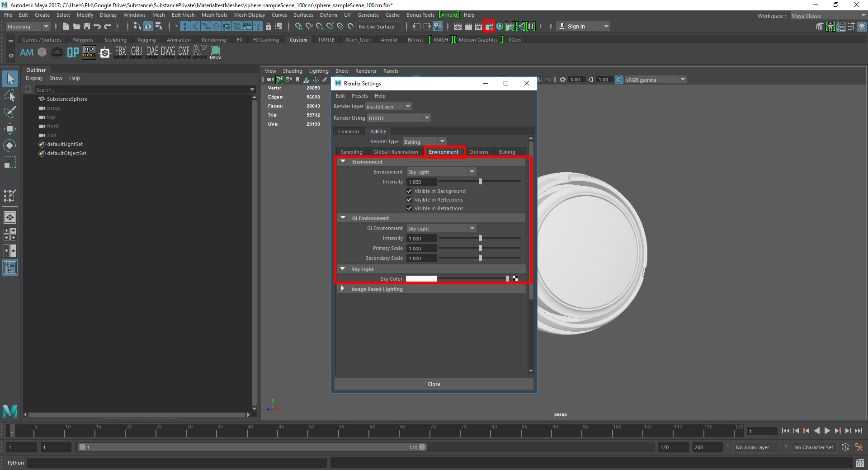
Task: Click the Close button in Render Settings
Action: click(x=434, y=384)
